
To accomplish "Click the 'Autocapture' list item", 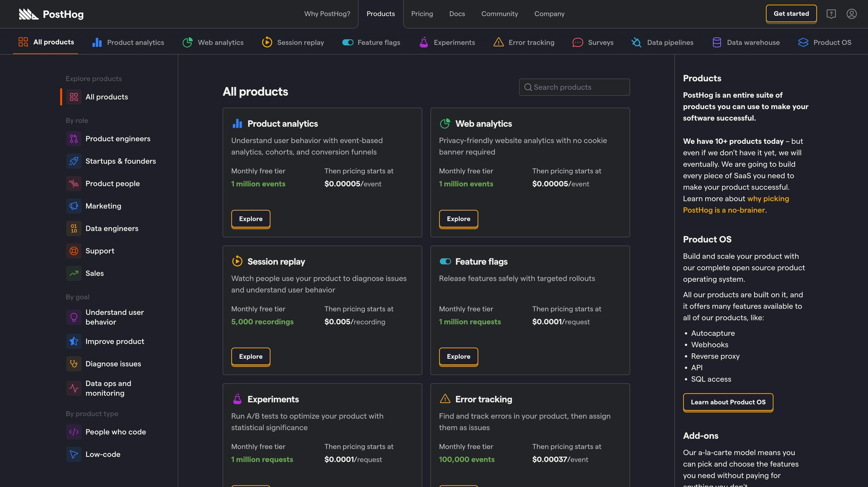I will click(x=713, y=333).
